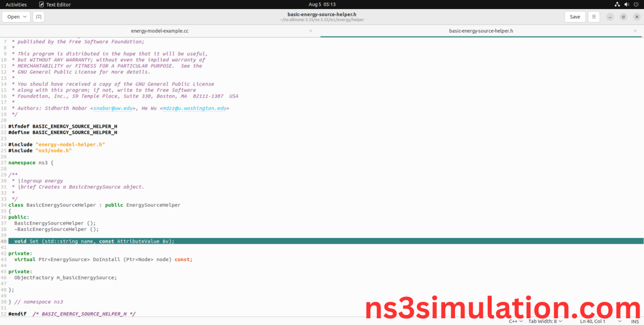Viewport: 644px width, 325px height.
Task: Click the volume icon in system tray
Action: pos(626,4)
